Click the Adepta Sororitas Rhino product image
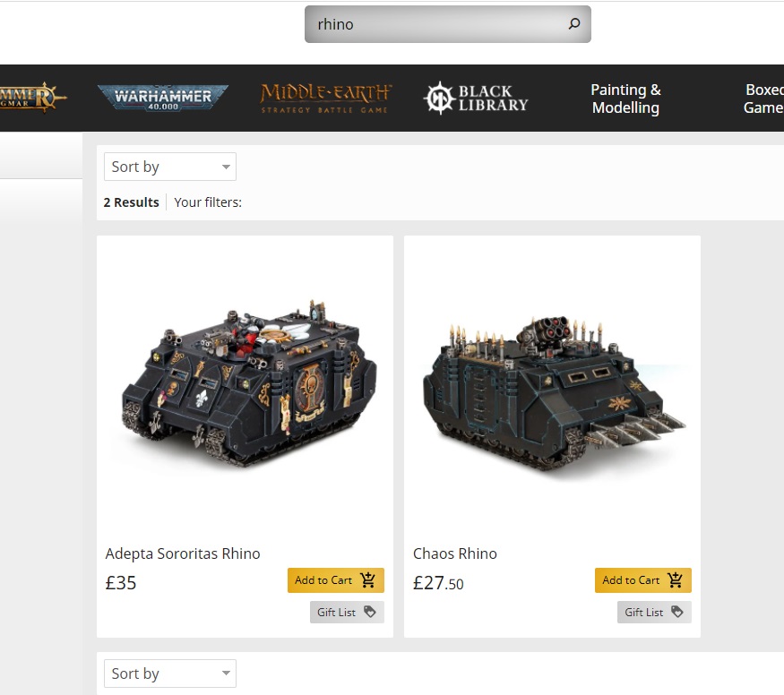The height and width of the screenshot is (695, 784). pos(249,383)
